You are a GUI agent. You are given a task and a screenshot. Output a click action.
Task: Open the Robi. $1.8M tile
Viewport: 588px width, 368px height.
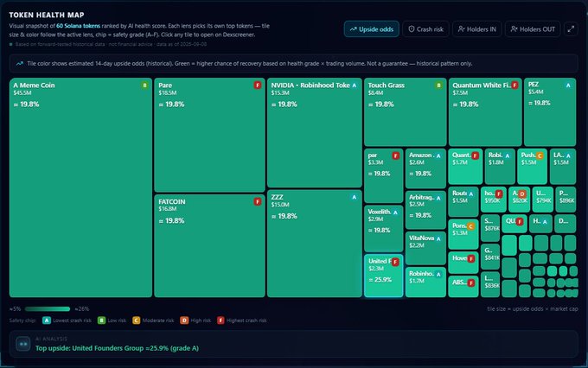[x=500, y=167]
